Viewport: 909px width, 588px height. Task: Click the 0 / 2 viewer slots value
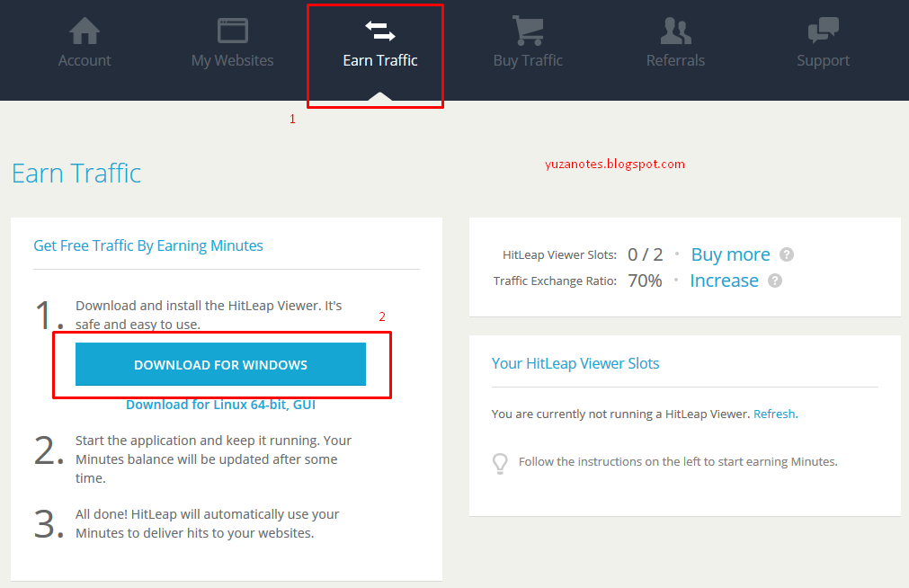coord(646,254)
